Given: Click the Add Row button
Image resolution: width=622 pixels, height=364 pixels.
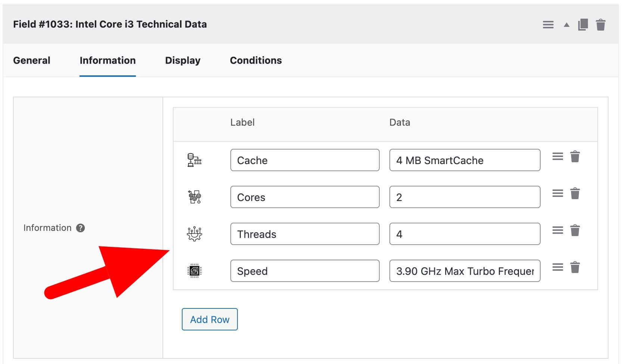Looking at the screenshot, I should tap(209, 319).
